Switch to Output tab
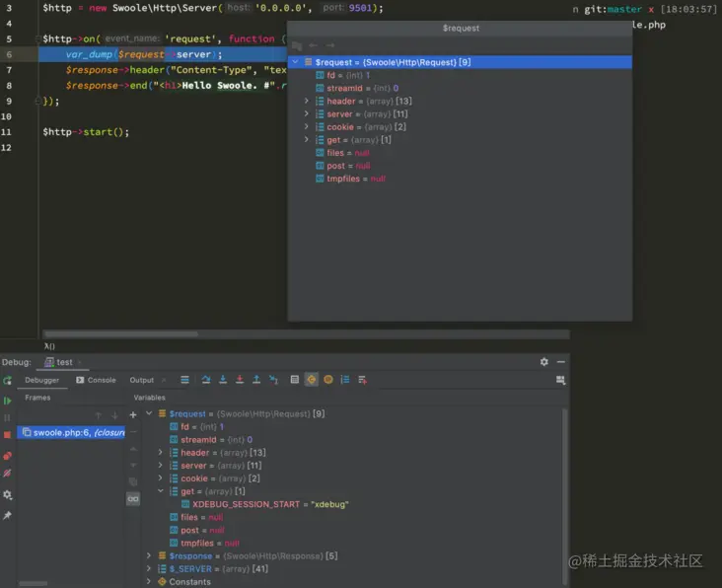This screenshot has height=588, width=722. [142, 380]
